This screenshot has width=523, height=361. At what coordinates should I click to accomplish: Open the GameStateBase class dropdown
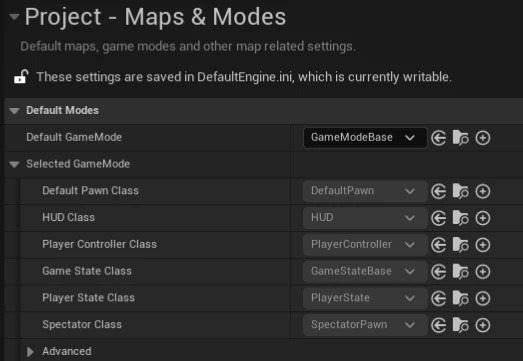coord(365,271)
